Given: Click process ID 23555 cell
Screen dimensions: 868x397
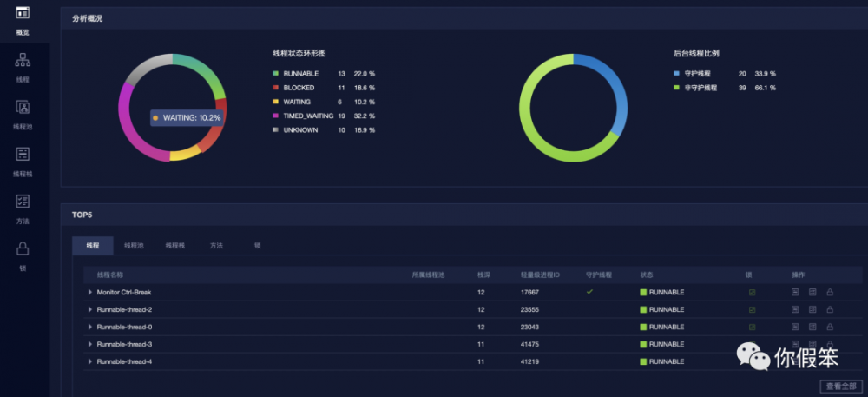Looking at the screenshot, I should click(x=529, y=309).
